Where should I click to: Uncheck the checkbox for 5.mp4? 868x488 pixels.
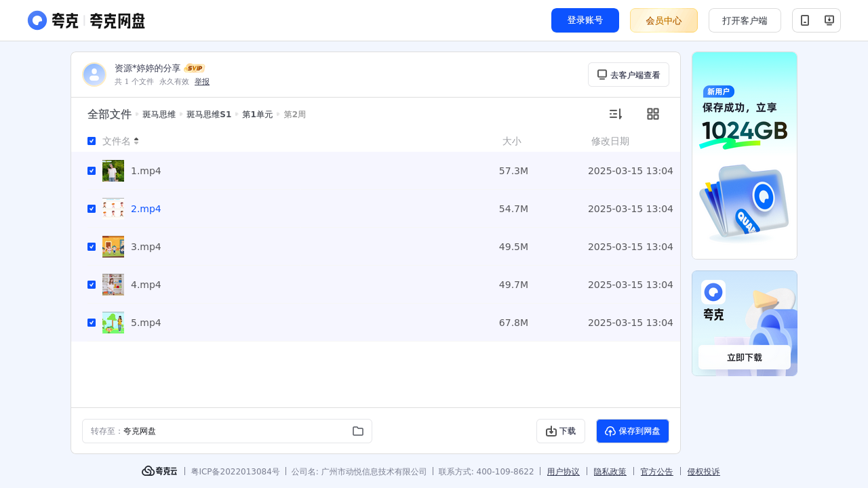tap(92, 323)
